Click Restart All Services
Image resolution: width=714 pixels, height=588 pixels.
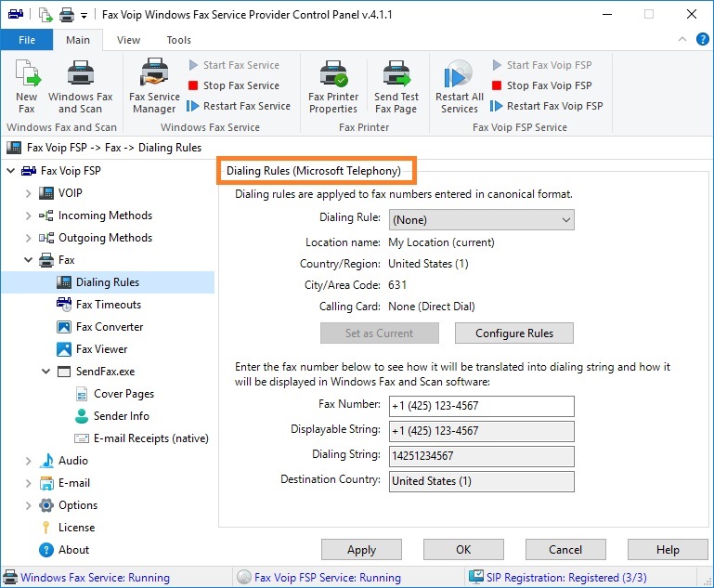click(460, 85)
